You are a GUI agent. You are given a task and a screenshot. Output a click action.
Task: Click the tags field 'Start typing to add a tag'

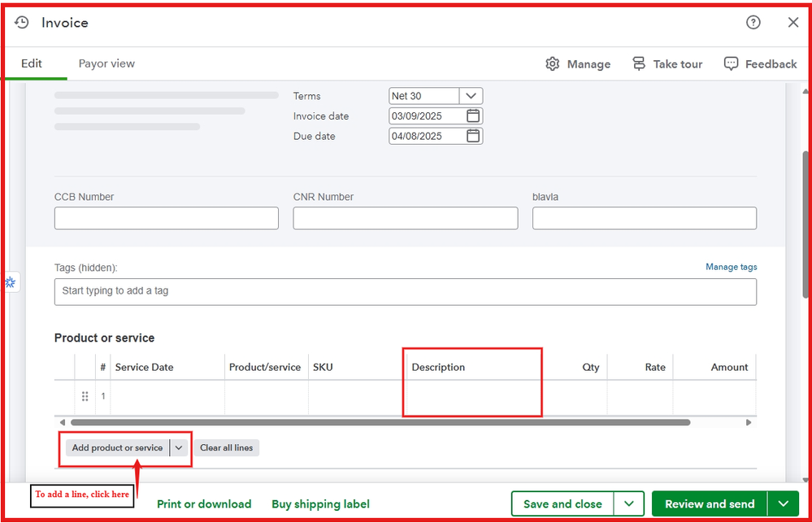point(406,292)
